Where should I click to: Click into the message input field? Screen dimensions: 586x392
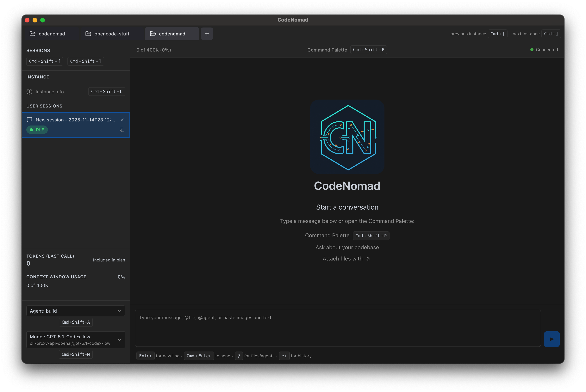338,328
